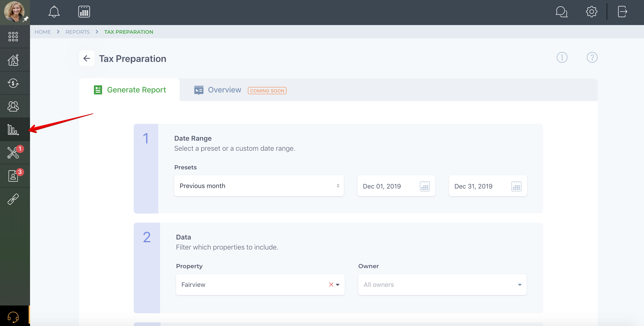
Task: Go to REPORTS breadcrumb
Action: click(78, 32)
